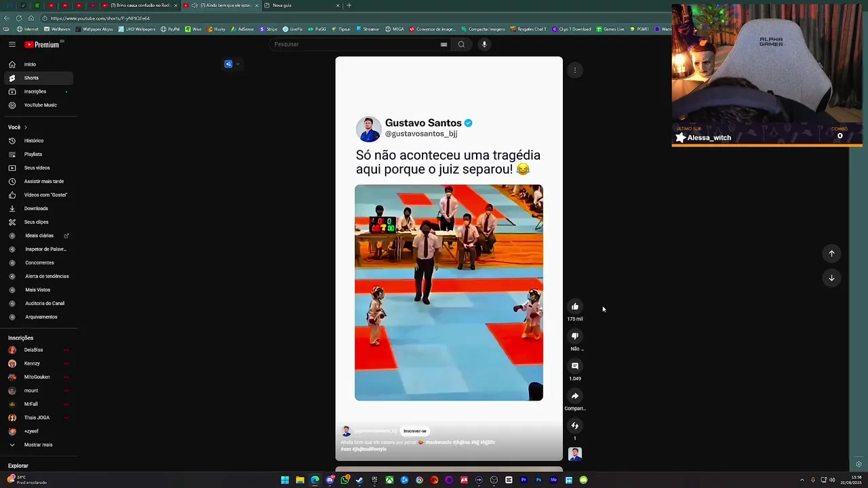Viewport: 868px width, 488px height.
Task: Open Downloads in the sidebar
Action: click(x=39, y=209)
